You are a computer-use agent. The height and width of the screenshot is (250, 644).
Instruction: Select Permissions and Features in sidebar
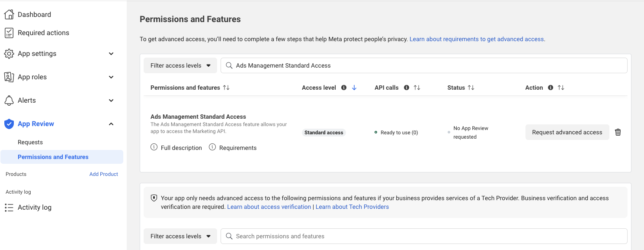[53, 157]
